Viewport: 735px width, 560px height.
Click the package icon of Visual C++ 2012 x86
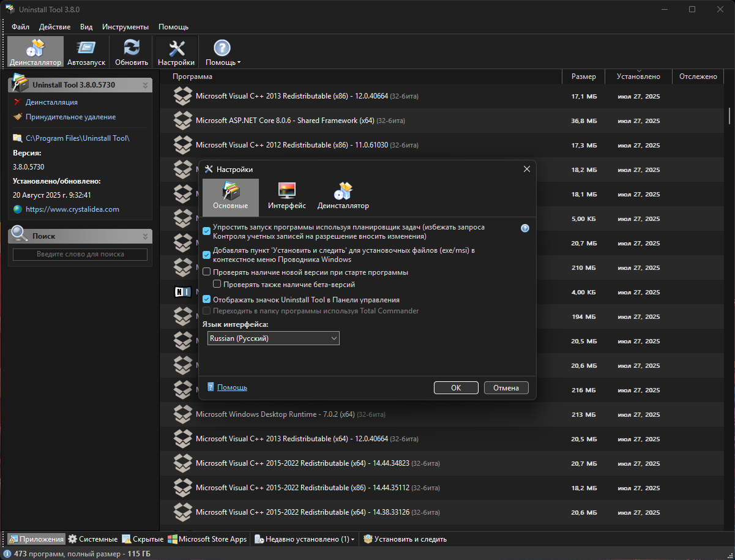pyautogui.click(x=183, y=145)
